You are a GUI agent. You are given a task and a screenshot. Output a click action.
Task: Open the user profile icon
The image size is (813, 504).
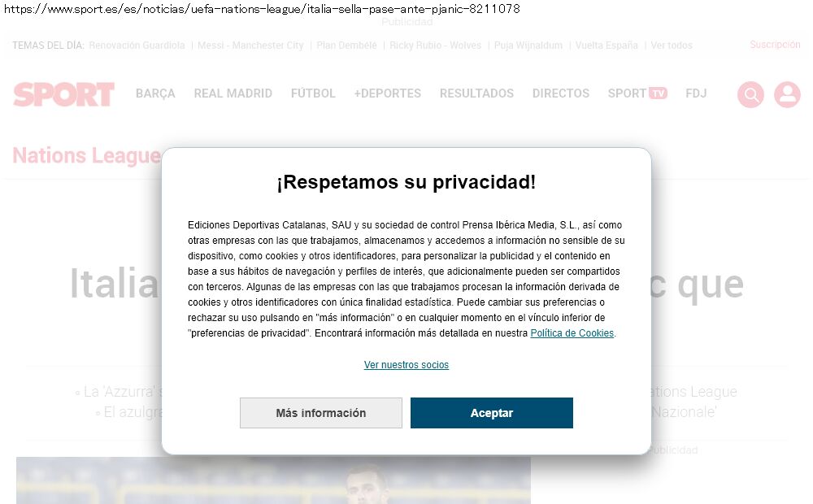pyautogui.click(x=787, y=94)
